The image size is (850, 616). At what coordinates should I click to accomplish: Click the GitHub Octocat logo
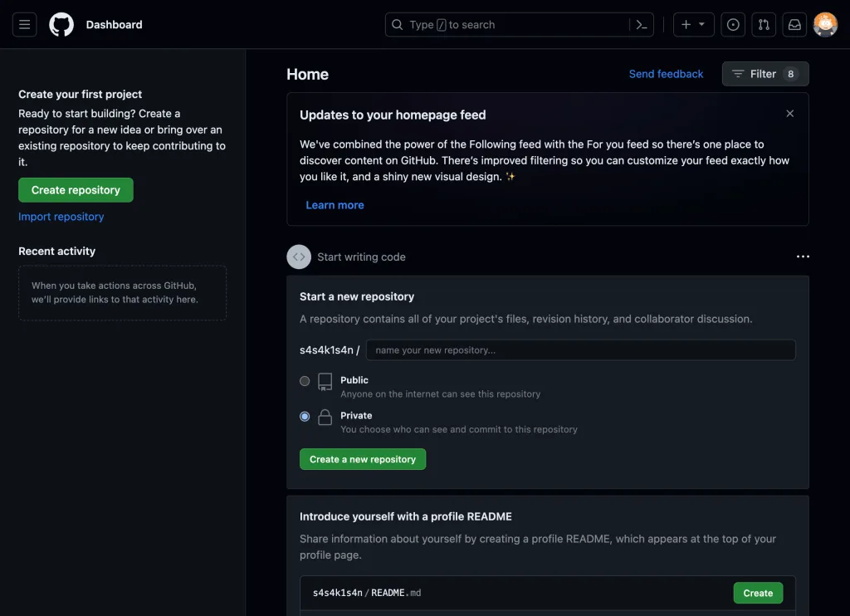click(x=61, y=24)
